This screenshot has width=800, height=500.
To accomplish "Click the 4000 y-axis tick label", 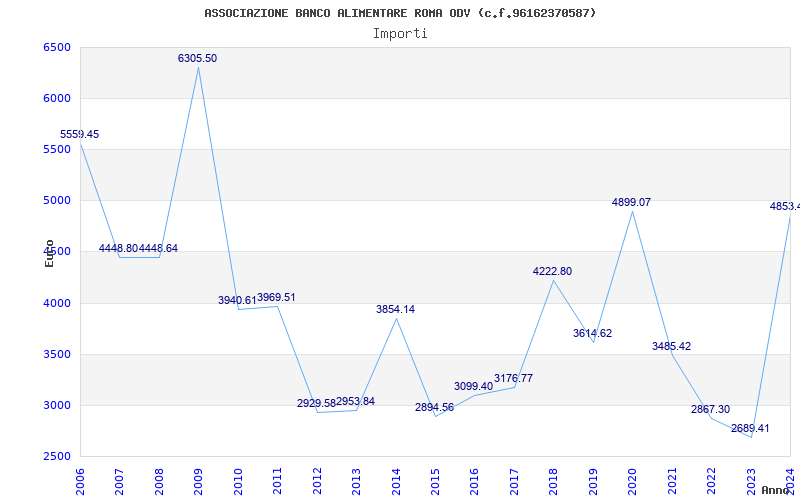I will coord(57,303).
